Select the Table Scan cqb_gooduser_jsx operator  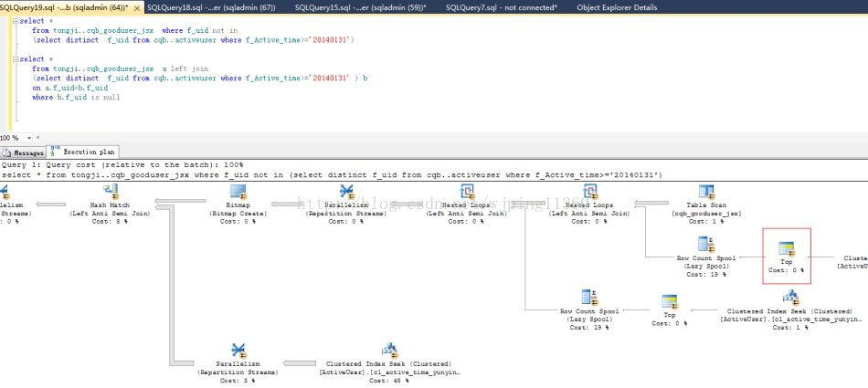tap(705, 204)
